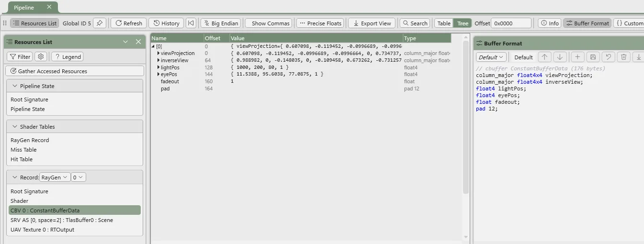Close the Resources List panel

tap(138, 42)
